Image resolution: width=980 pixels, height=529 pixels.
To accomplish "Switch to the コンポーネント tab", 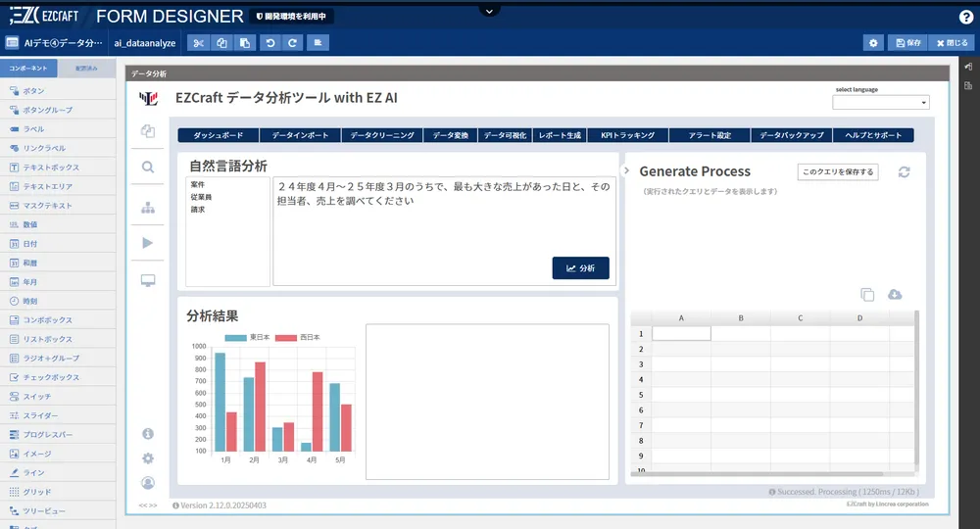I will (x=27, y=69).
